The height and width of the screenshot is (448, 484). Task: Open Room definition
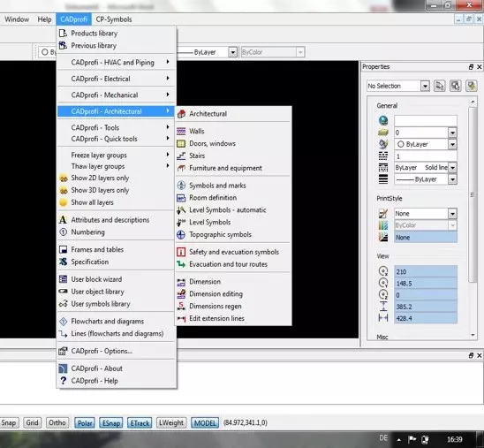[233, 198]
